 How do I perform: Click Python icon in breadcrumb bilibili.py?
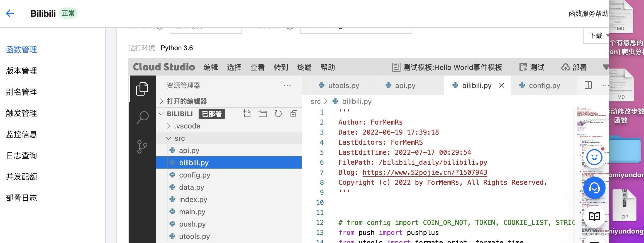tap(335, 101)
